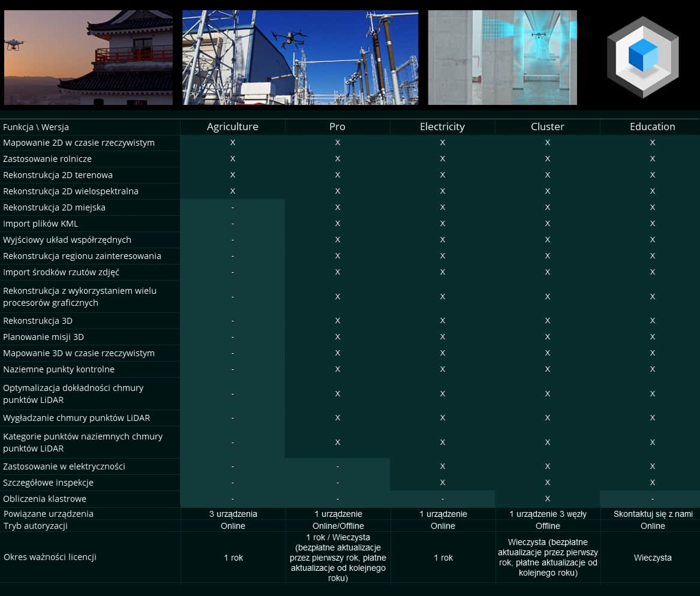Click the 'Online/Offline' authorization cell
This screenshot has width=700, height=596.
[x=338, y=526]
